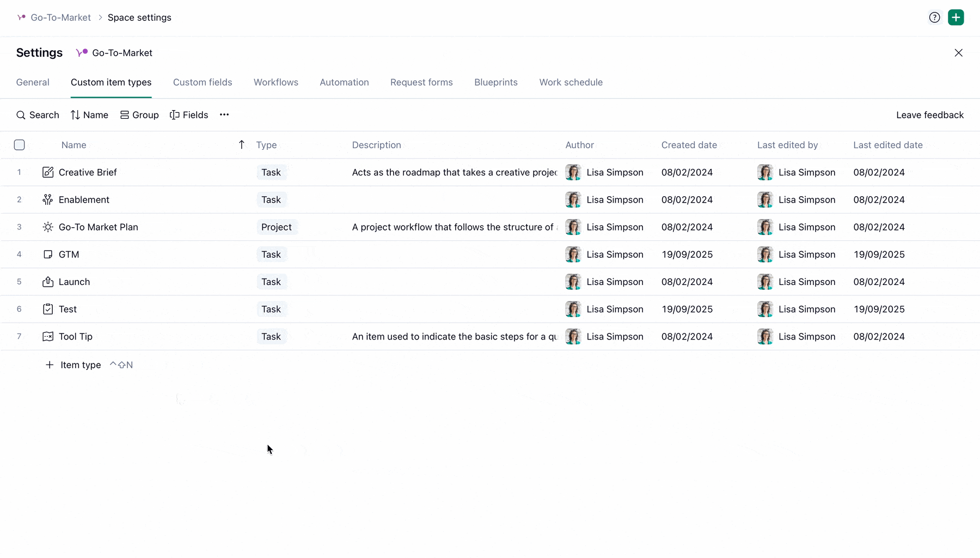Open the three-dots more options menu
Viewport: 980px width, 558px height.
[224, 115]
